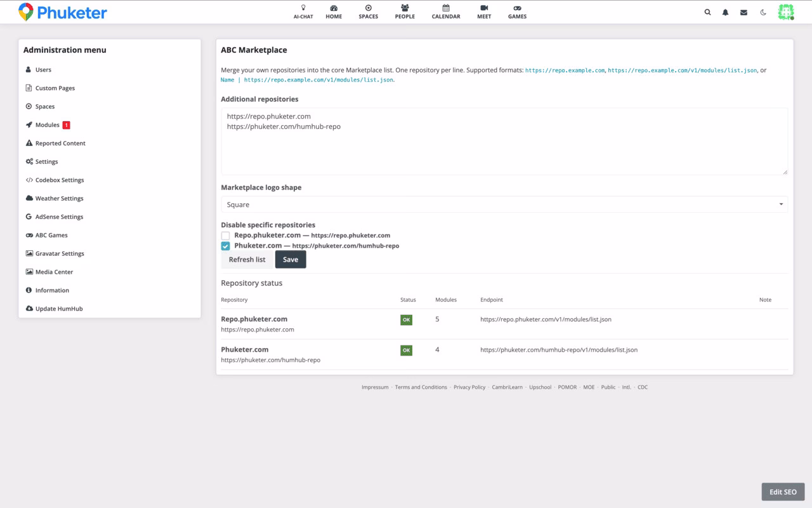Image resolution: width=812 pixels, height=508 pixels.
Task: Open the MOE footer link
Action: [589, 387]
